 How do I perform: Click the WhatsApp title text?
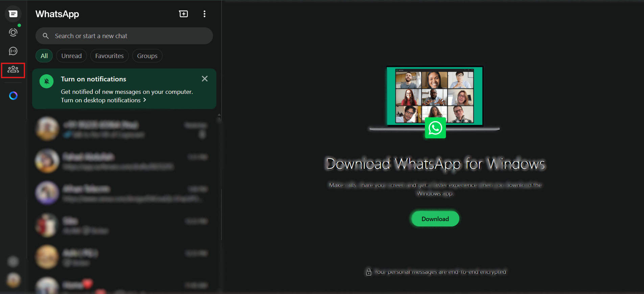(57, 14)
